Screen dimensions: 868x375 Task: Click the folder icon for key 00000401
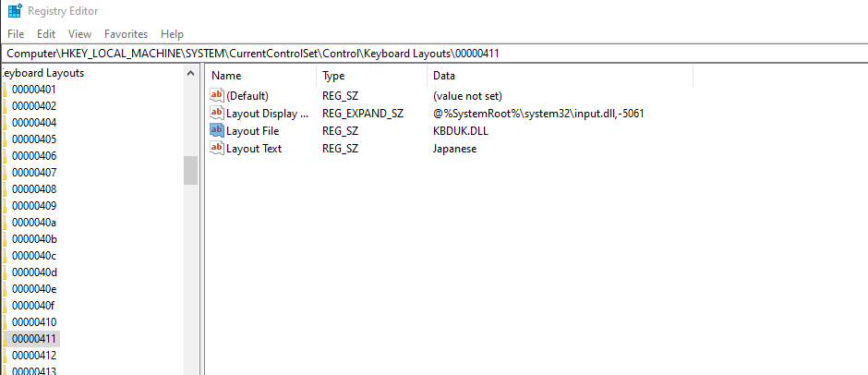[4, 90]
